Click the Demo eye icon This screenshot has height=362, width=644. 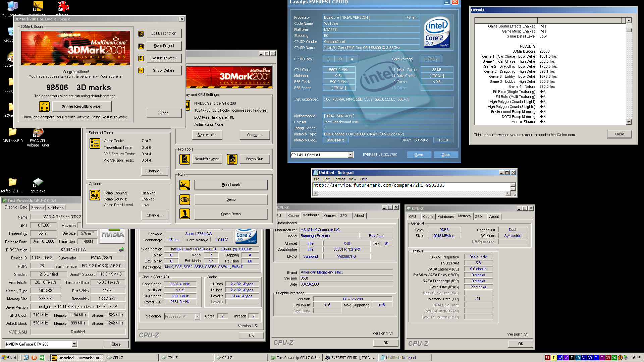[185, 200]
